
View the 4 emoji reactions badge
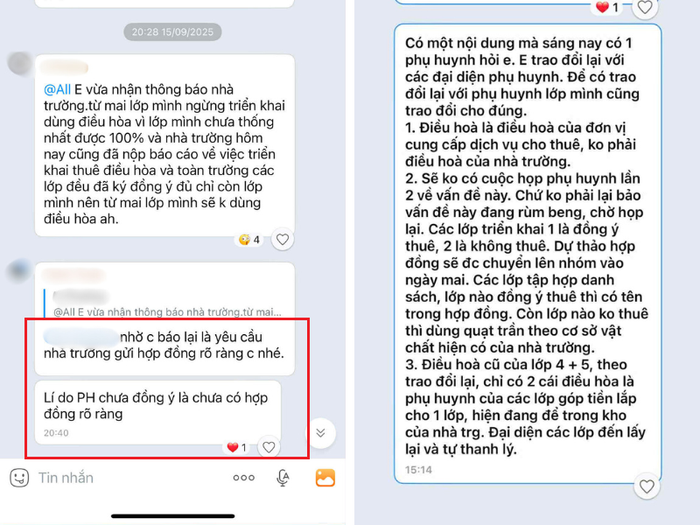(x=249, y=240)
